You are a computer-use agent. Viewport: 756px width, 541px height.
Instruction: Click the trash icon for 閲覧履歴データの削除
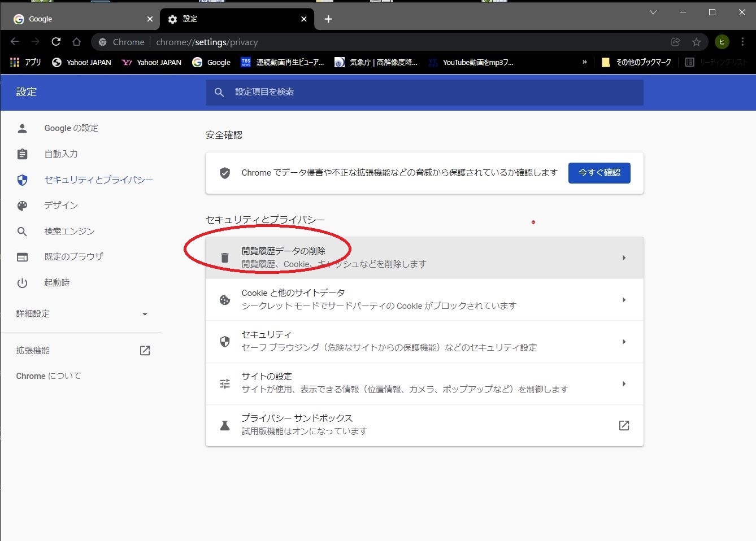pos(225,258)
